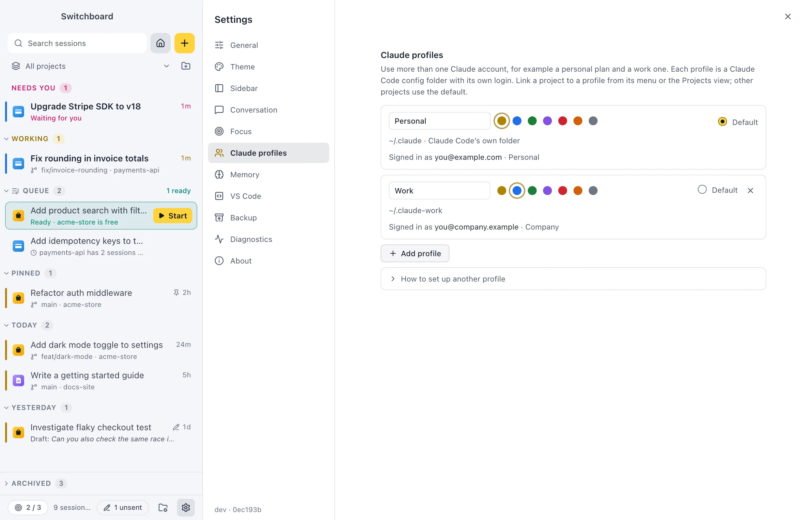The width and height of the screenshot is (812, 520).
Task: Collapse the WORKING section
Action: tap(6, 139)
